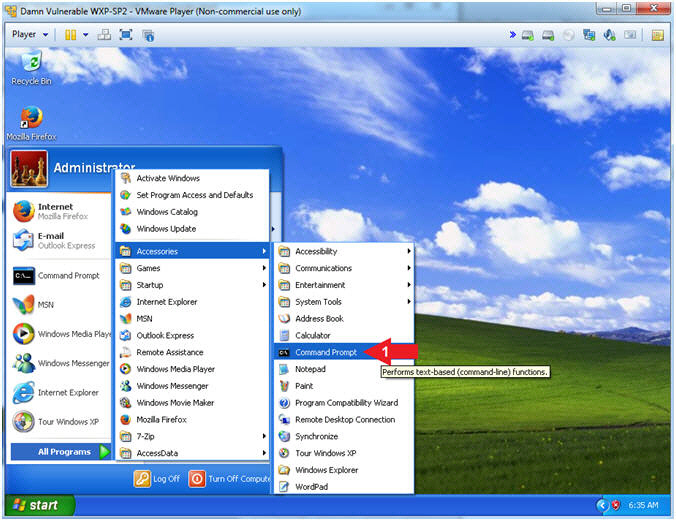Expand the 7-Zip program folder
The width and height of the screenshot is (676, 521).
(x=193, y=436)
